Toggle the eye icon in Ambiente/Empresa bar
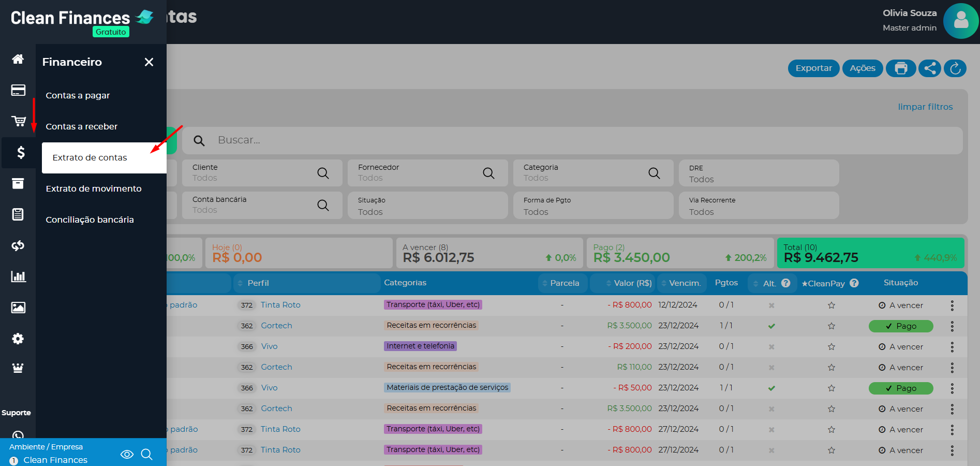The height and width of the screenshot is (466, 980). pos(127,454)
